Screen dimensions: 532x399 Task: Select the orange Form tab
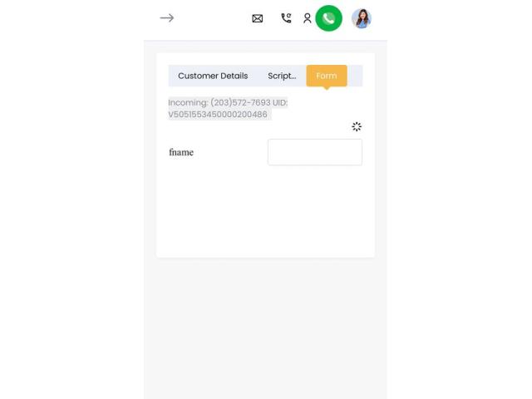coord(327,76)
